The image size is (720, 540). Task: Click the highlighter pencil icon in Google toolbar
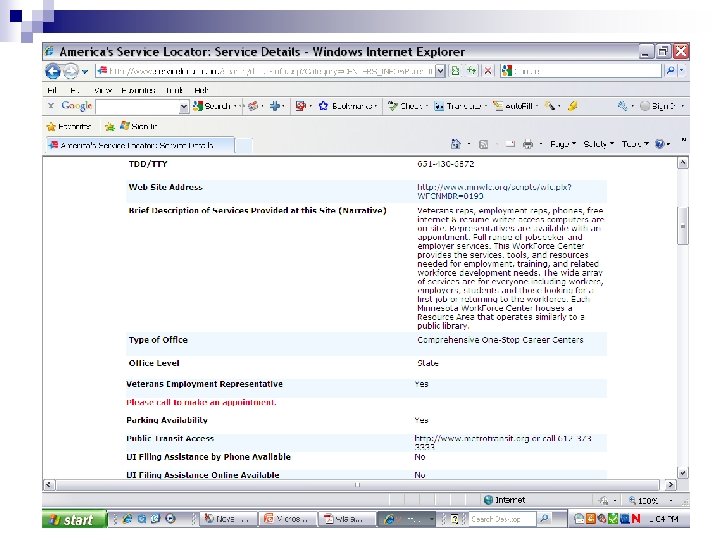[x=550, y=106]
